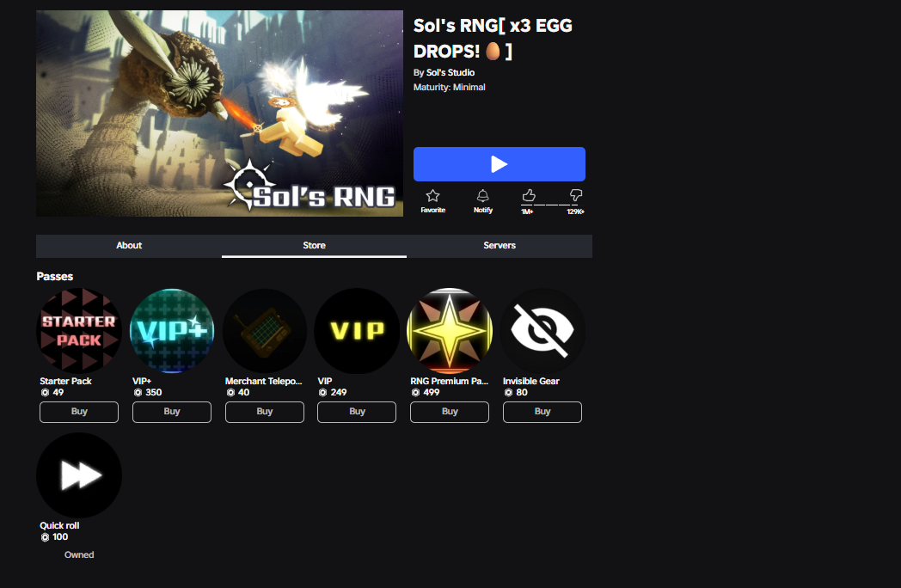Open Sol's Studio creator link
Image resolution: width=901 pixels, height=588 pixels.
450,72
